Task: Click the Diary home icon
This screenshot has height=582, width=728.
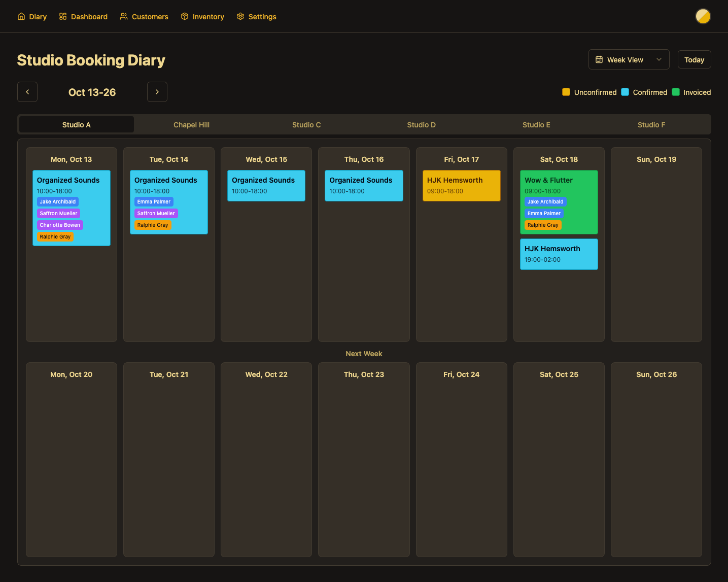Action: tap(21, 17)
